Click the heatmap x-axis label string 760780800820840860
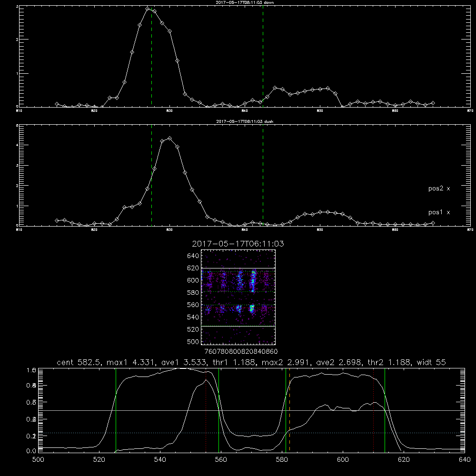Viewport: 476px width, 476px height. tap(241, 352)
